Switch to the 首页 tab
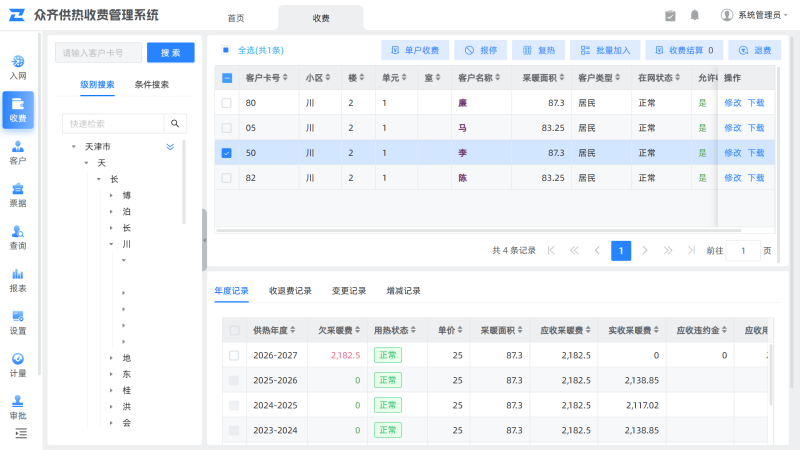Viewport: 800px width, 450px height. point(236,18)
